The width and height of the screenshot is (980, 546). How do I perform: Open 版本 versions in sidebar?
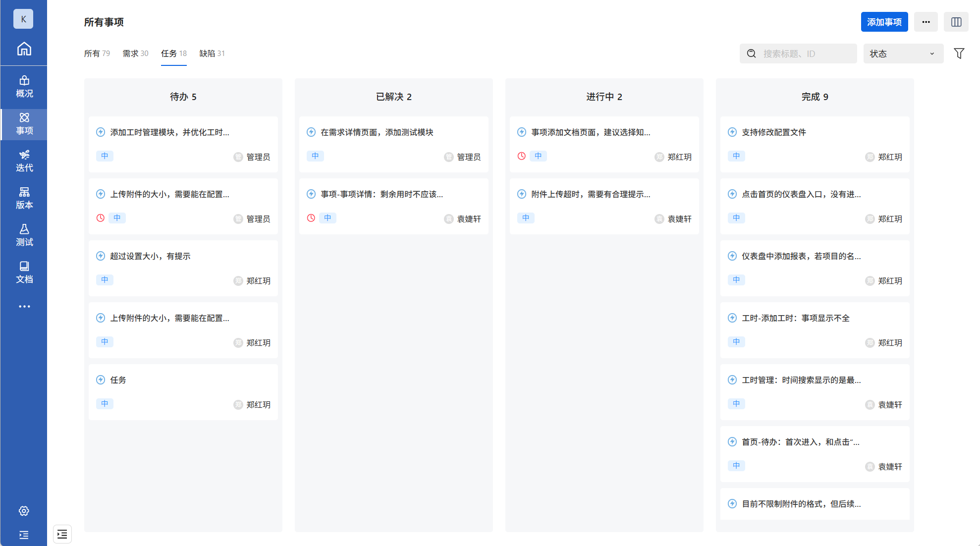tap(24, 198)
